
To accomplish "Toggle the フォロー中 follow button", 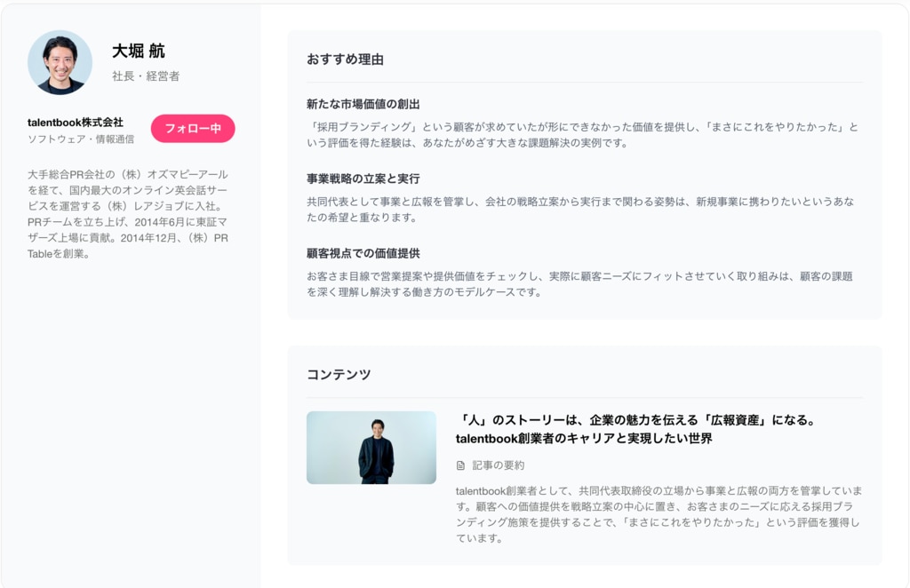I will (193, 129).
